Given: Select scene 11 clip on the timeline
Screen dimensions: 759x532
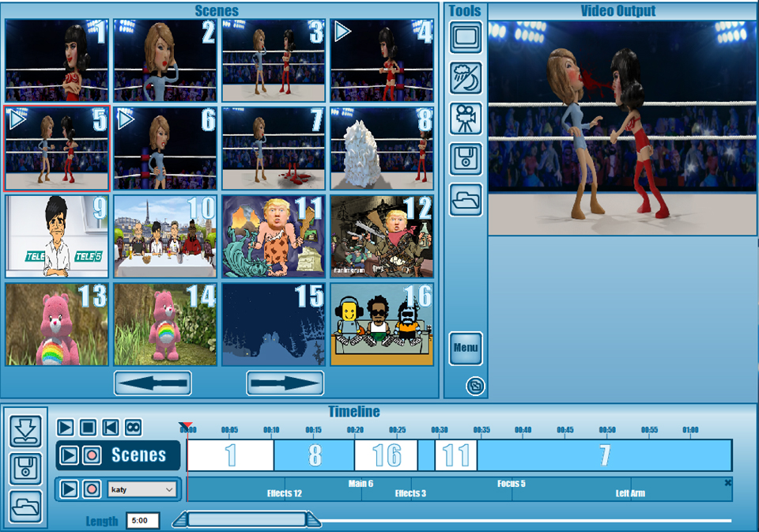Looking at the screenshot, I should pyautogui.click(x=456, y=455).
